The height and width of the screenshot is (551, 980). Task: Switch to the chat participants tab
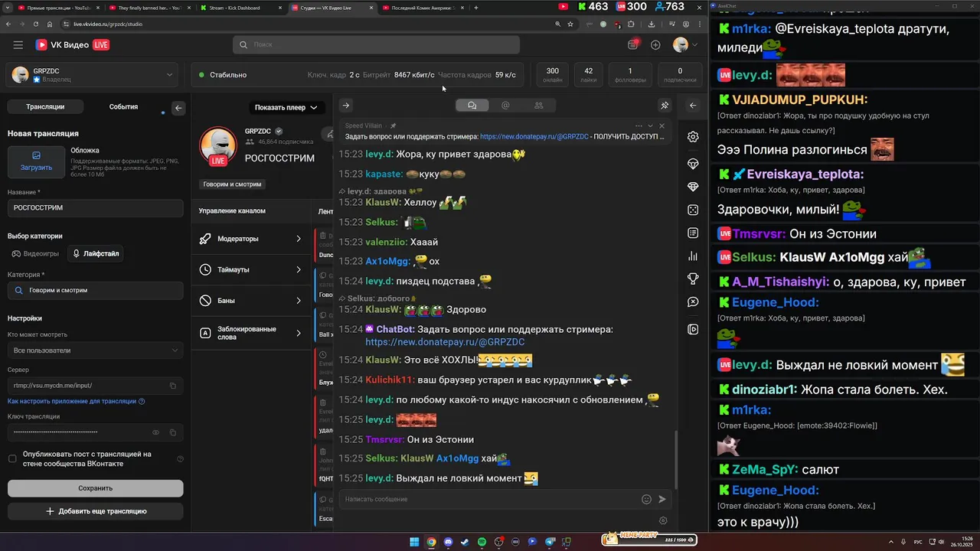[x=539, y=106]
